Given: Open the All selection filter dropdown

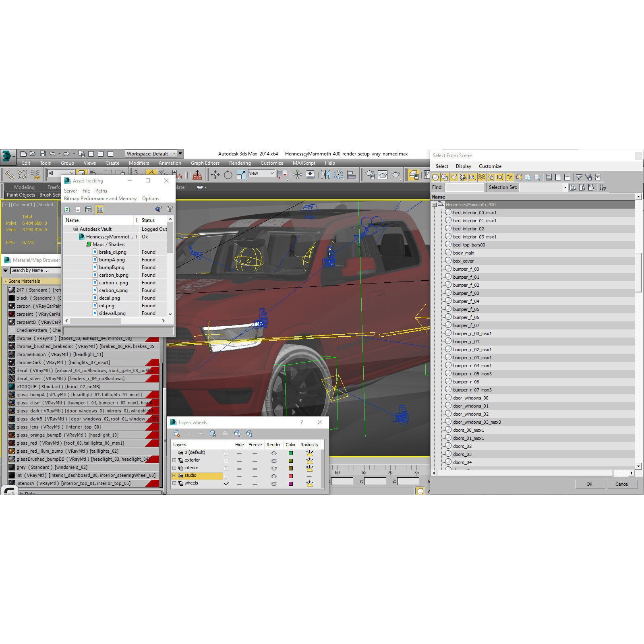Looking at the screenshot, I should (x=60, y=173).
